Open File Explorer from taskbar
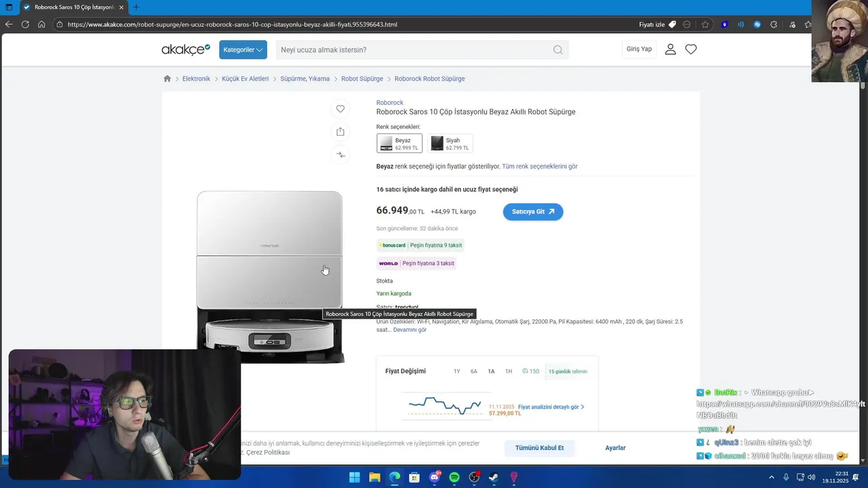This screenshot has width=868, height=488. [374, 477]
